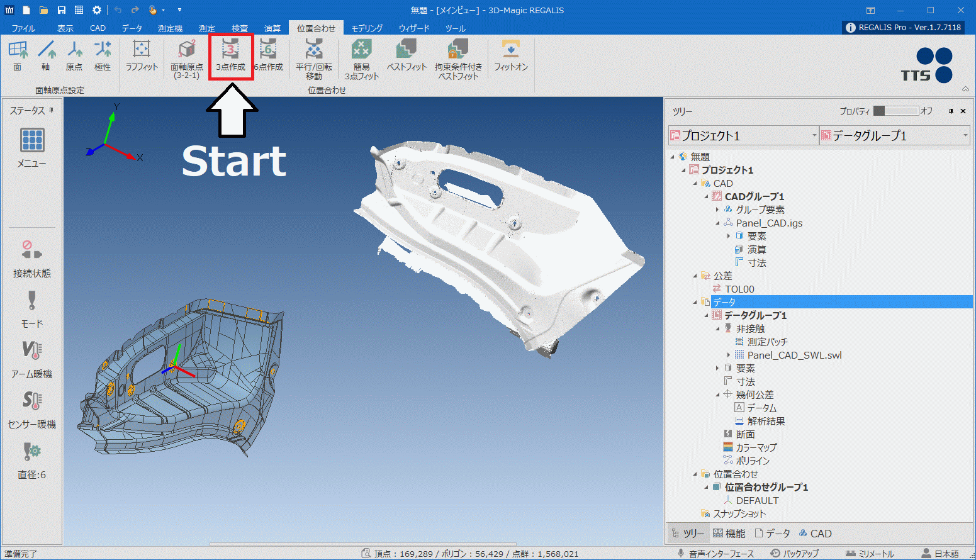Select the 断面 tree item
The image size is (976, 560).
click(x=745, y=434)
